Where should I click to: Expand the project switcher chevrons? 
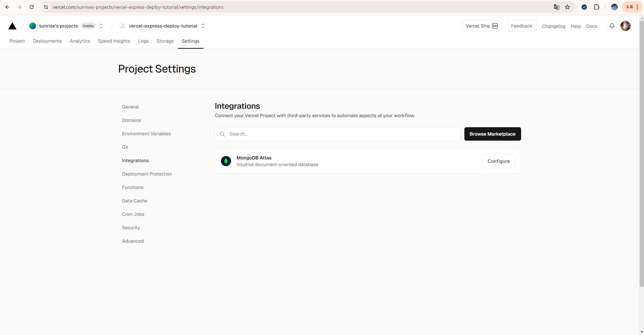(x=203, y=26)
